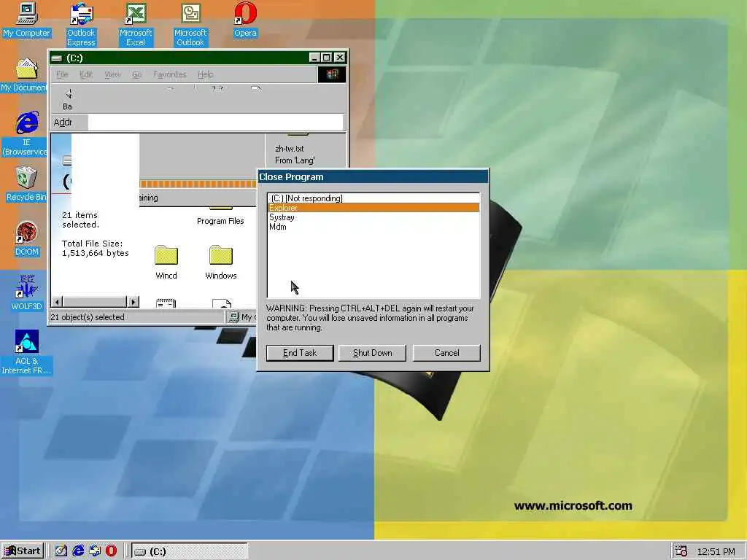Minimize the (C:) window

(x=314, y=58)
